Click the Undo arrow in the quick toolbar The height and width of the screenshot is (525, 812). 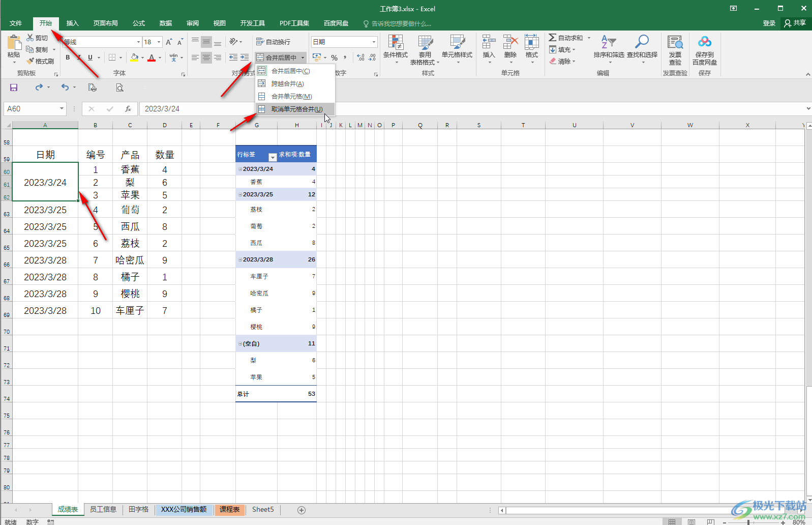pyautogui.click(x=65, y=87)
